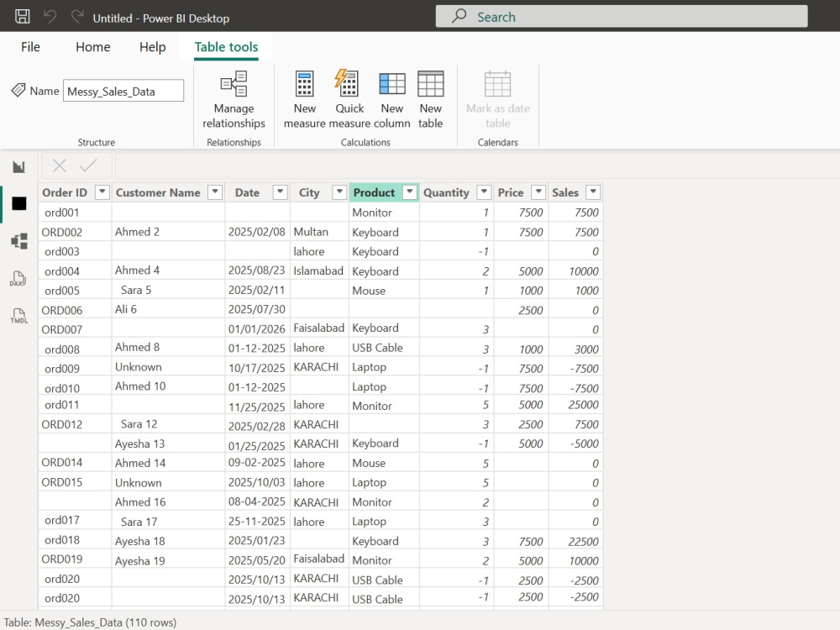Open TMDL view in the sidebar

pos(18,316)
